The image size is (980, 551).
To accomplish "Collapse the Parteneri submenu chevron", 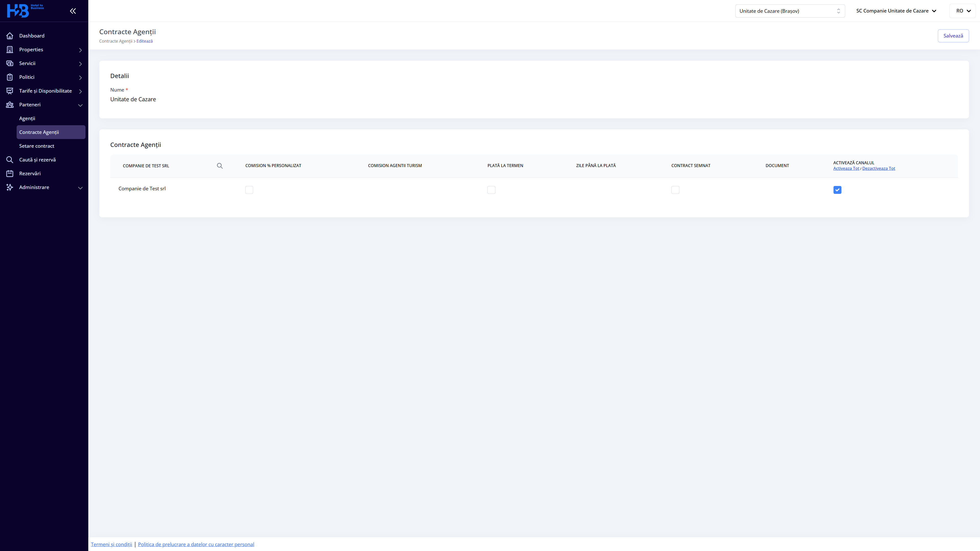I will pyautogui.click(x=80, y=105).
